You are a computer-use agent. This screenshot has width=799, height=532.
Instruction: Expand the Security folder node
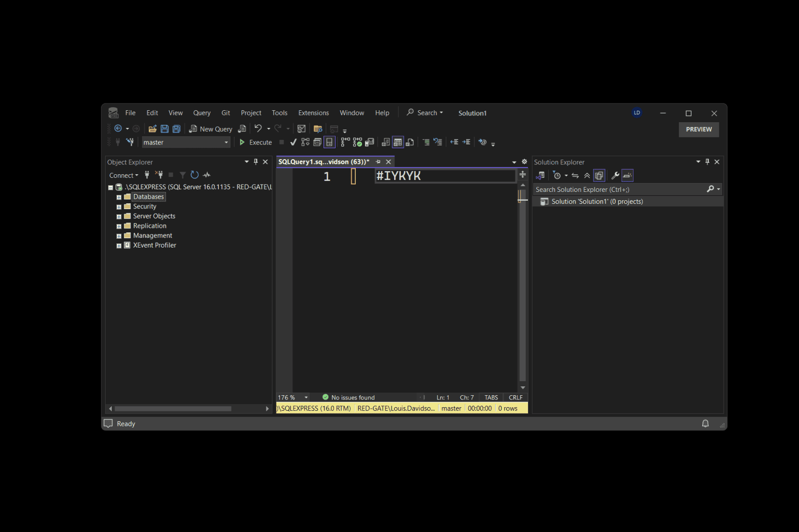tap(119, 207)
